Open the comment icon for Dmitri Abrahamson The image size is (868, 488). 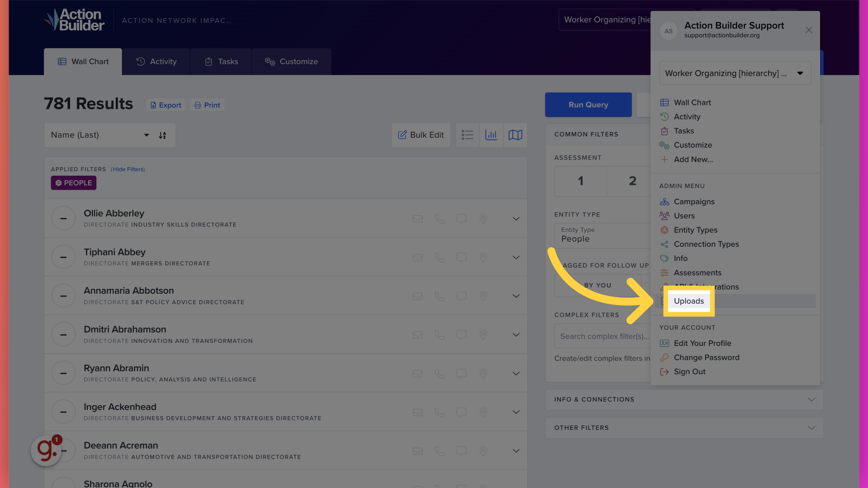point(461,335)
